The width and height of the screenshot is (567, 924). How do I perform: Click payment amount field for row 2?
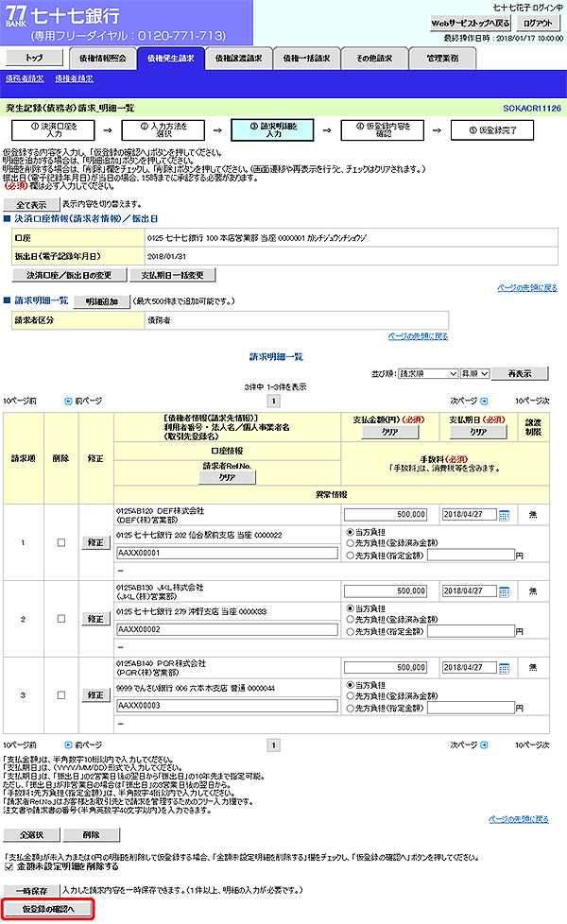[x=386, y=591]
